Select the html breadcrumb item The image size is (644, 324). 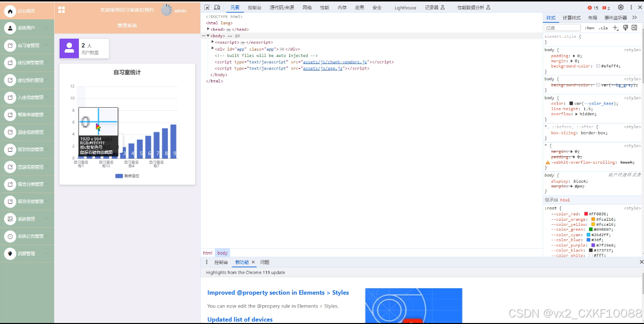click(208, 253)
